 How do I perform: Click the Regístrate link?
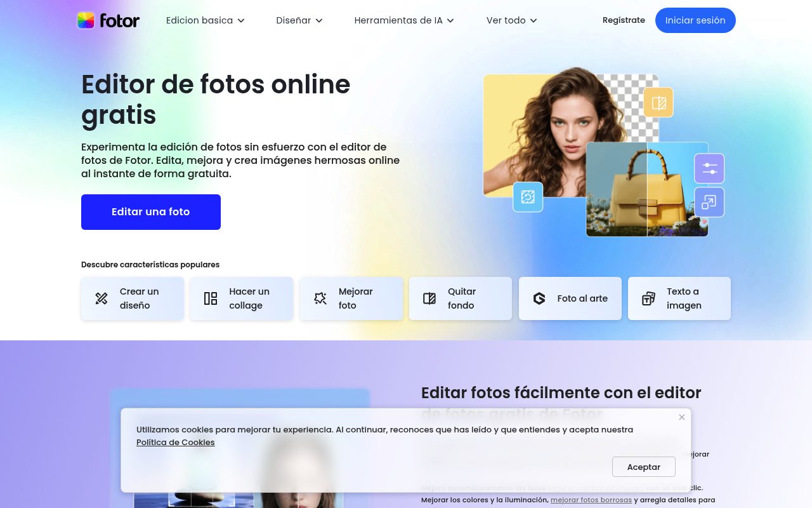point(624,20)
